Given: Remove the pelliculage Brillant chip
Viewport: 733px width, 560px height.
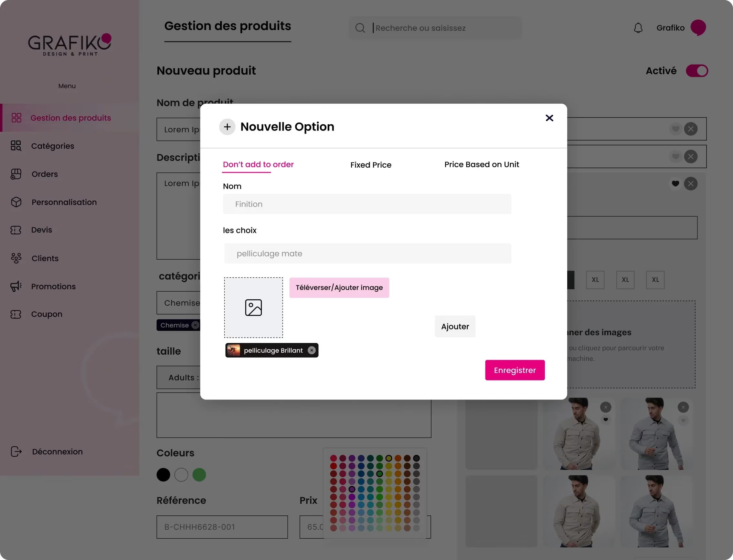Looking at the screenshot, I should point(312,350).
